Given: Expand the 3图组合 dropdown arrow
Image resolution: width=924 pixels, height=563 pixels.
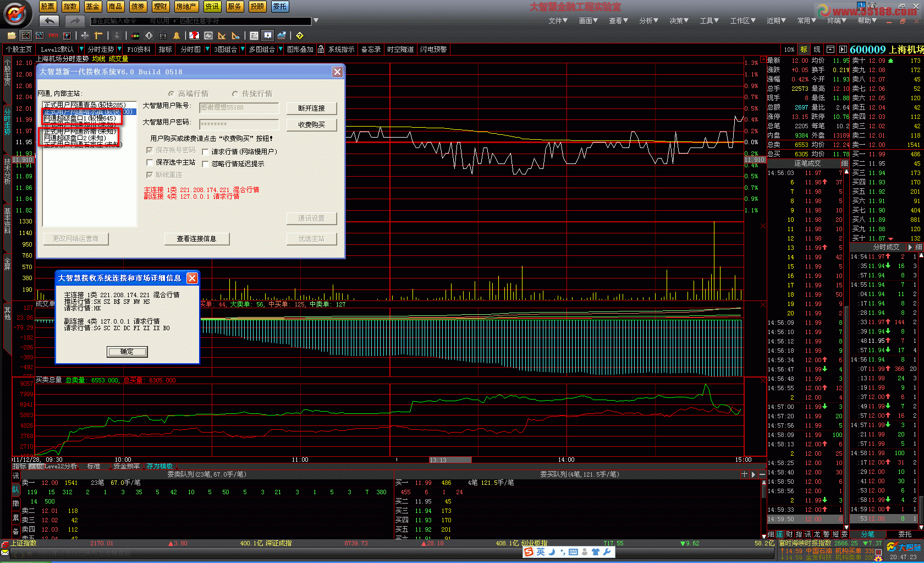Looking at the screenshot, I should tap(242, 50).
